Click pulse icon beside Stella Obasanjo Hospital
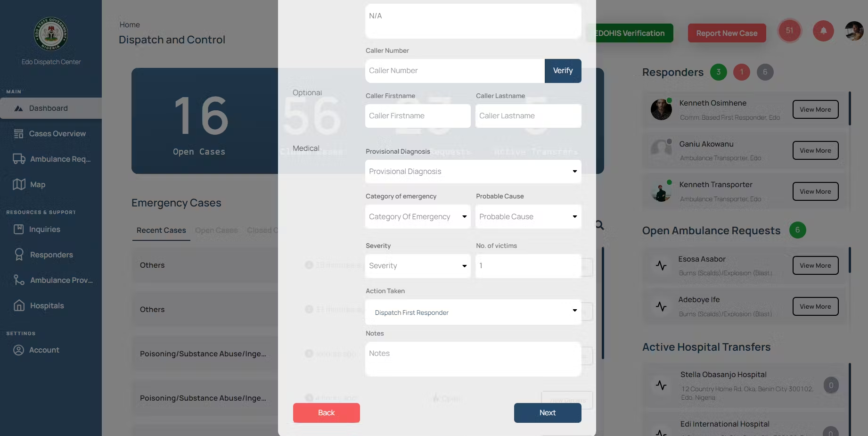Screen dimensions: 868x436 (x=661, y=385)
